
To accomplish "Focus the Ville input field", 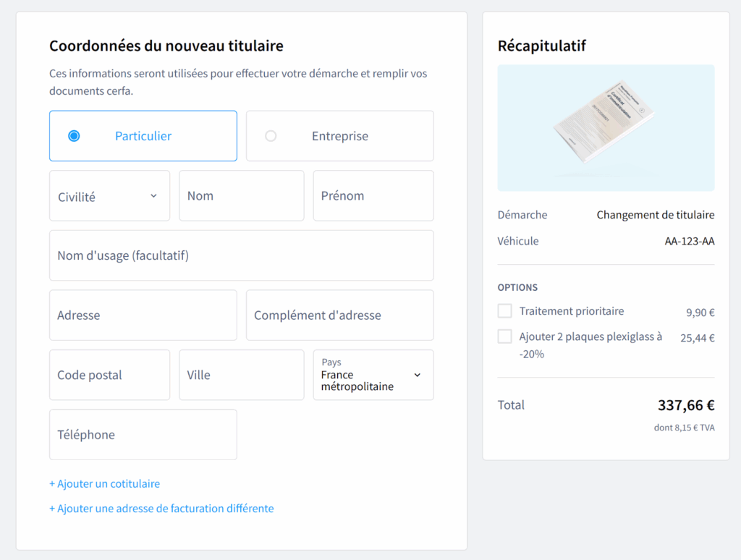I will [x=241, y=375].
